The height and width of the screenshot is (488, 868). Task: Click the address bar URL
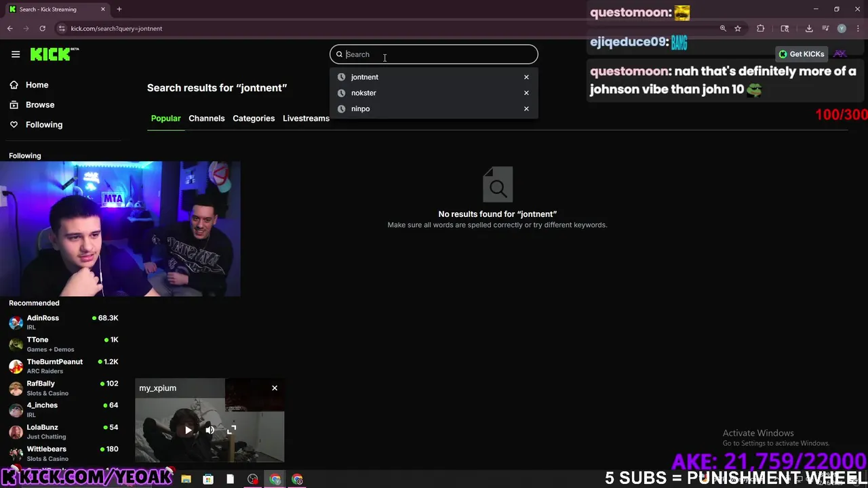117,28
